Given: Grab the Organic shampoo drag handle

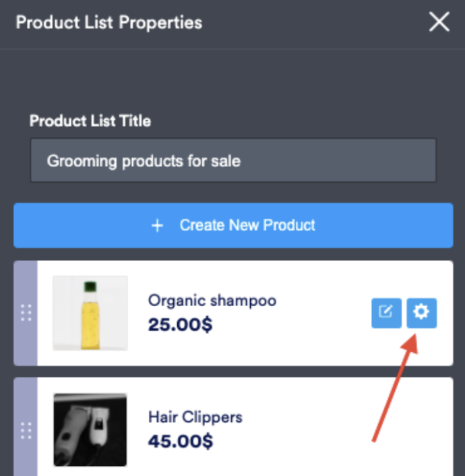Looking at the screenshot, I should point(26,314).
